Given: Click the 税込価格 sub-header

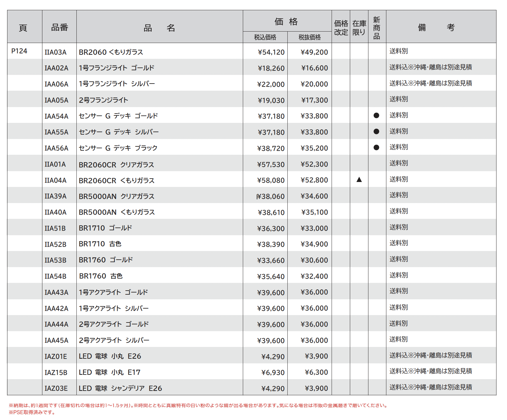Looking at the screenshot, I should [x=265, y=37].
